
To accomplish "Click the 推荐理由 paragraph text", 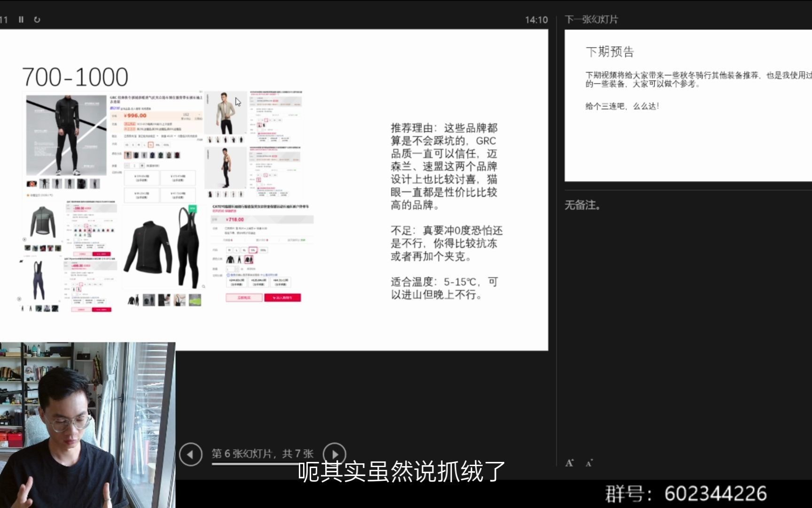I will click(x=444, y=167).
